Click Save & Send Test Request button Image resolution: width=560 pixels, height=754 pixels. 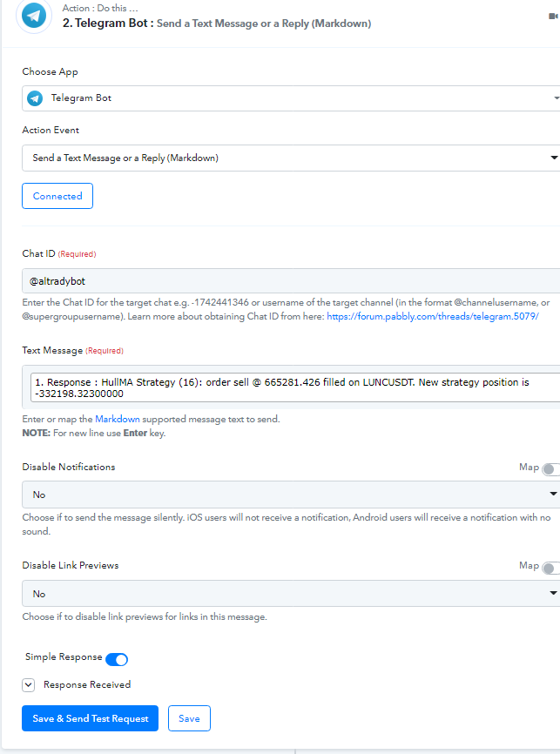(90, 718)
